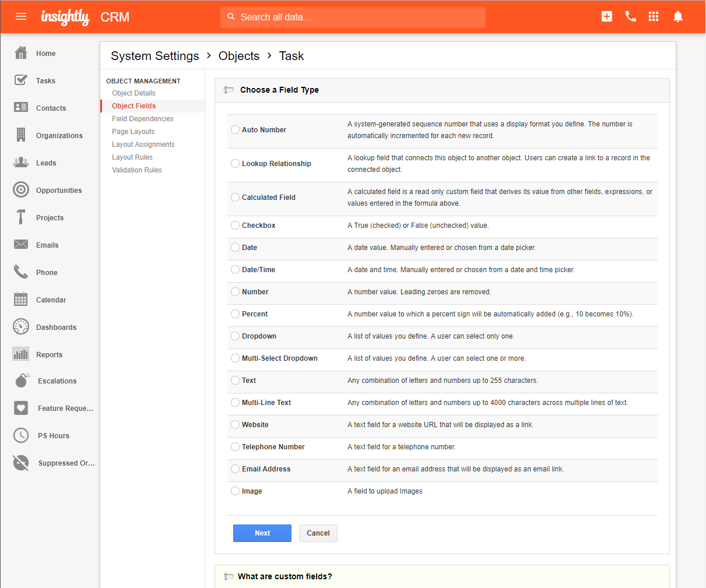
Task: Select the Date/Time field type
Action: (x=235, y=269)
